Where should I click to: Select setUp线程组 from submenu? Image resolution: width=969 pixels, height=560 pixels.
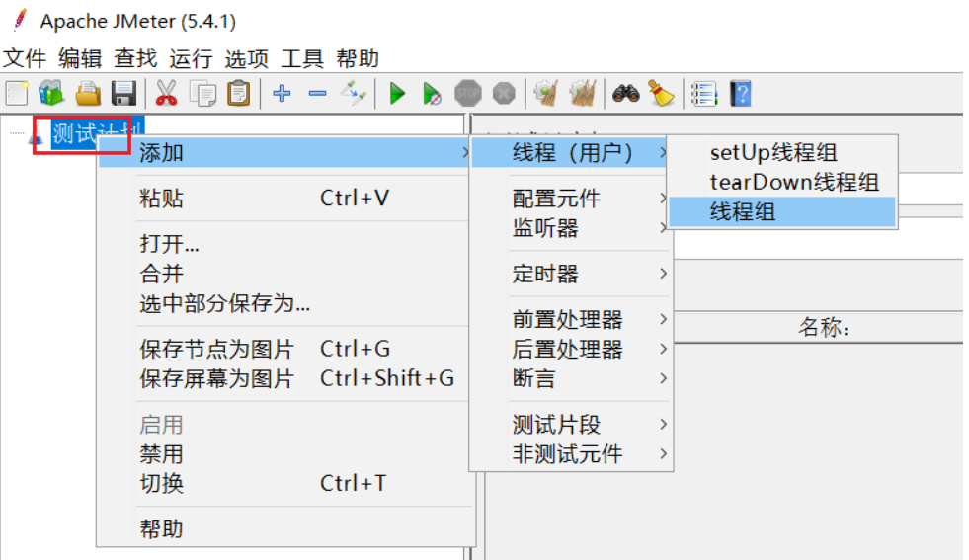click(782, 152)
